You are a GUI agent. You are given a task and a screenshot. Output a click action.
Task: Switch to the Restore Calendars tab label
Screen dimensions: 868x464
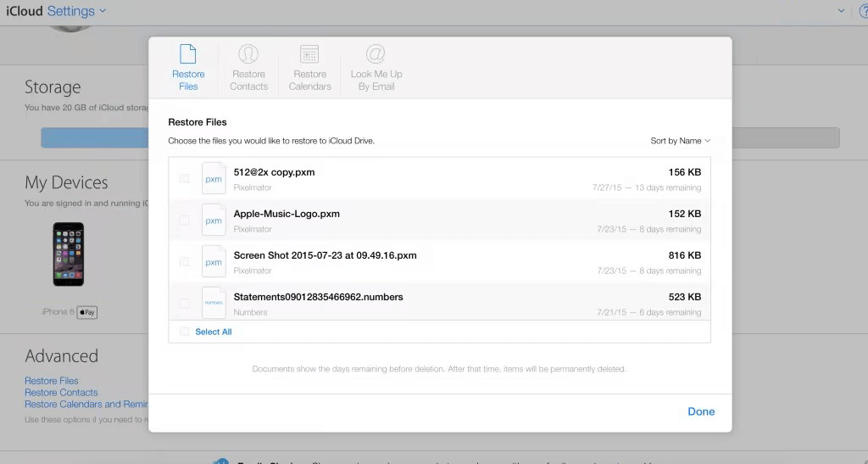[309, 81]
